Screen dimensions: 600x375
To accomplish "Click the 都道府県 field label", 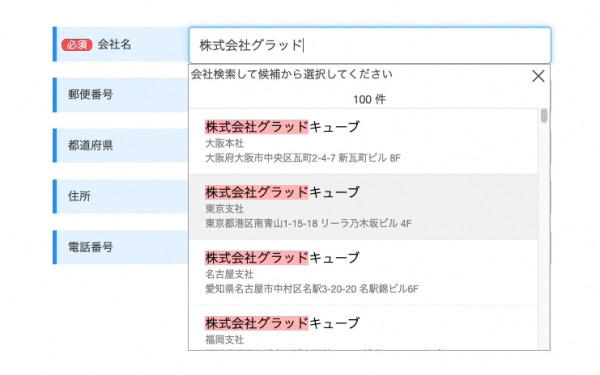I will pyautogui.click(x=90, y=145).
